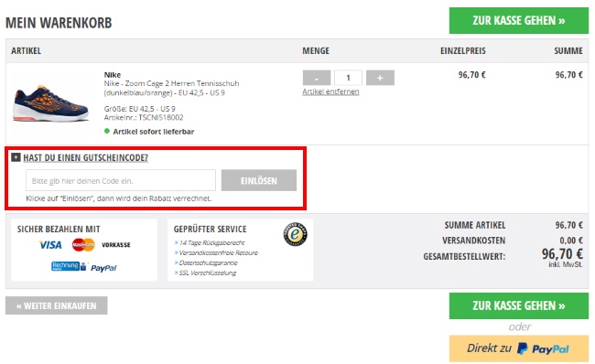Click the PayPal logo in Sicher Bezahlen box
This screenshot has width=595, height=364.
[x=103, y=268]
